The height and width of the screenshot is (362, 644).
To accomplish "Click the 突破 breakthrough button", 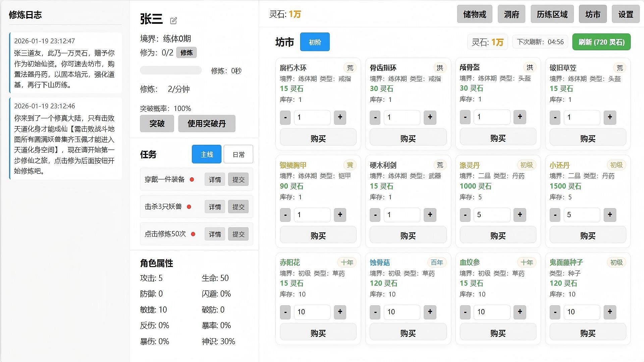I will click(157, 124).
